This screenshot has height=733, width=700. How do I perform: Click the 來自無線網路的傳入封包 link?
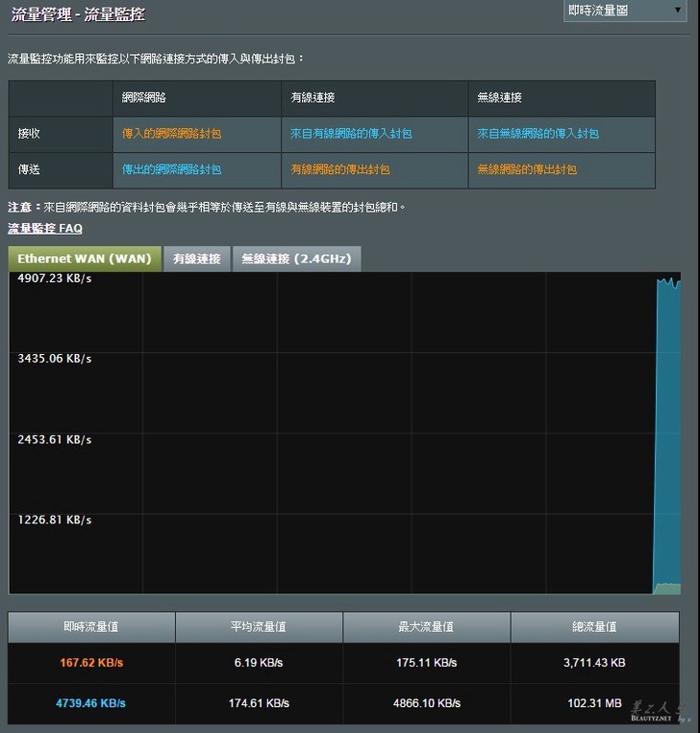[x=537, y=134]
